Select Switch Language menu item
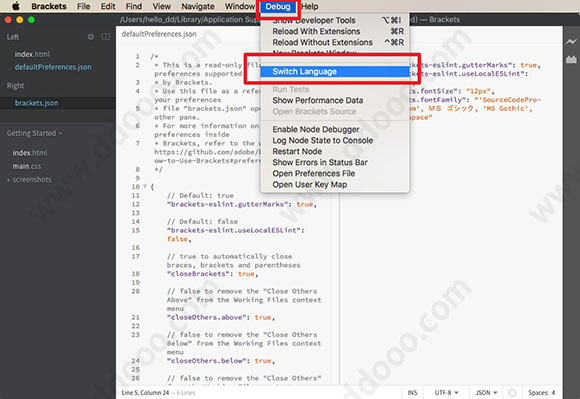The height and width of the screenshot is (399, 580). (335, 71)
